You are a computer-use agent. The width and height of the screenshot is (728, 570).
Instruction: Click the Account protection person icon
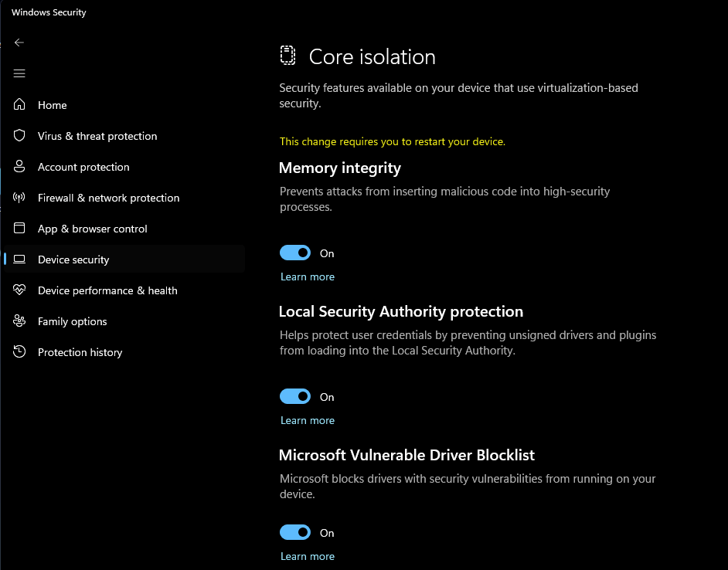[20, 167]
